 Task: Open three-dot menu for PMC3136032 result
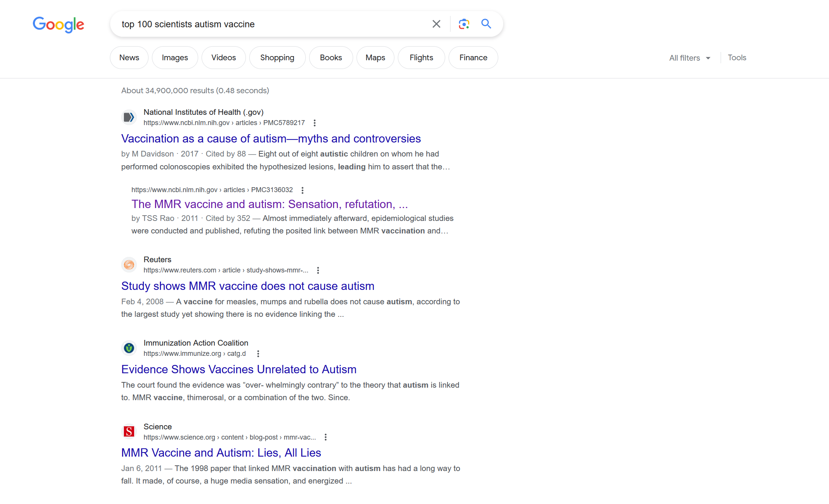tap(302, 190)
